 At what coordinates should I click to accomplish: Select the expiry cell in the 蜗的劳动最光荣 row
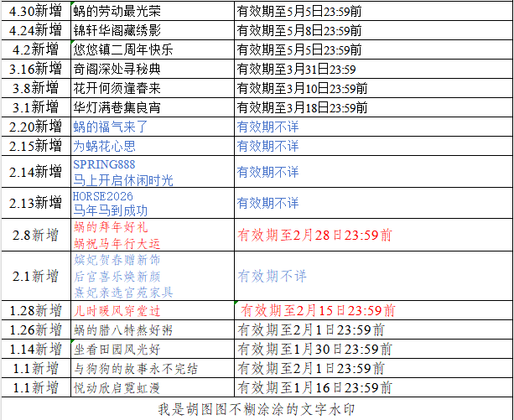tap(373, 12)
